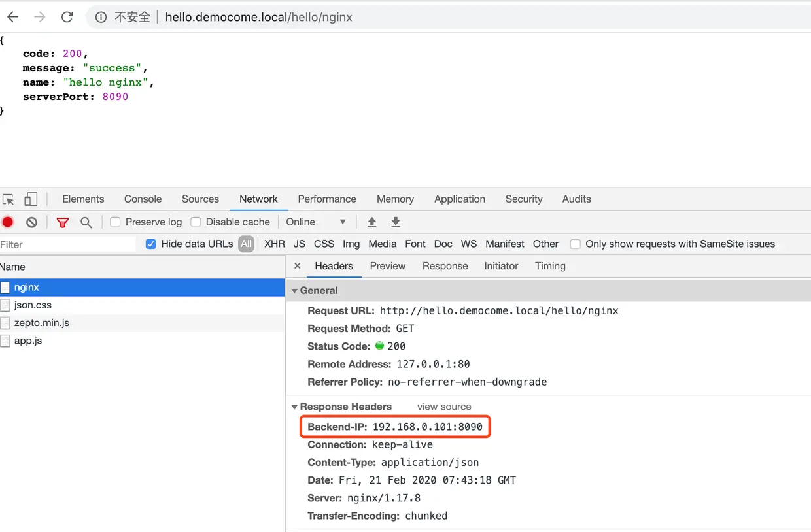Open the Security panel
This screenshot has height=532, width=811.
524,199
